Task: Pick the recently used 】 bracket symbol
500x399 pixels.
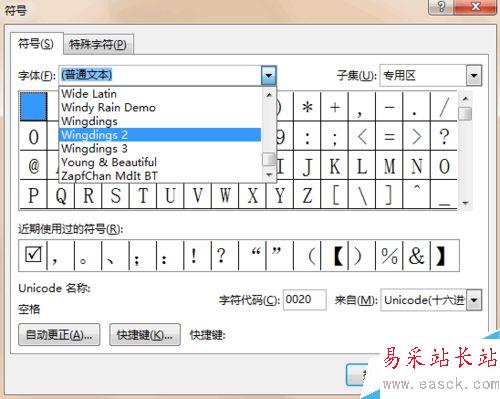Action: [445, 255]
